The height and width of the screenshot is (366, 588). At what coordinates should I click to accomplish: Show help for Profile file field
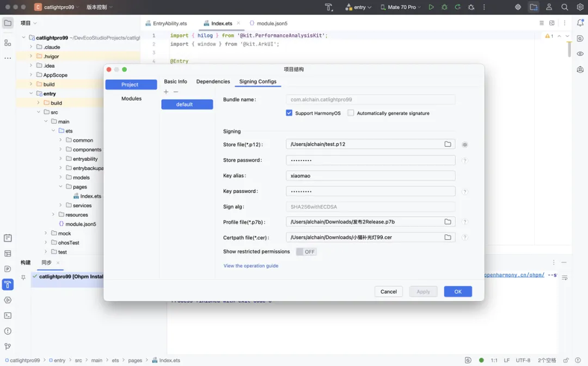(464, 222)
